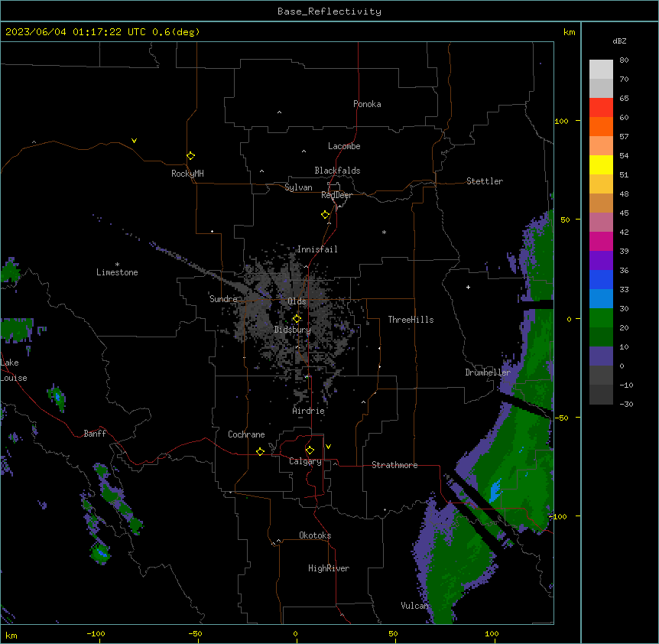Click the yellow V marker east of Calgary

(328, 447)
